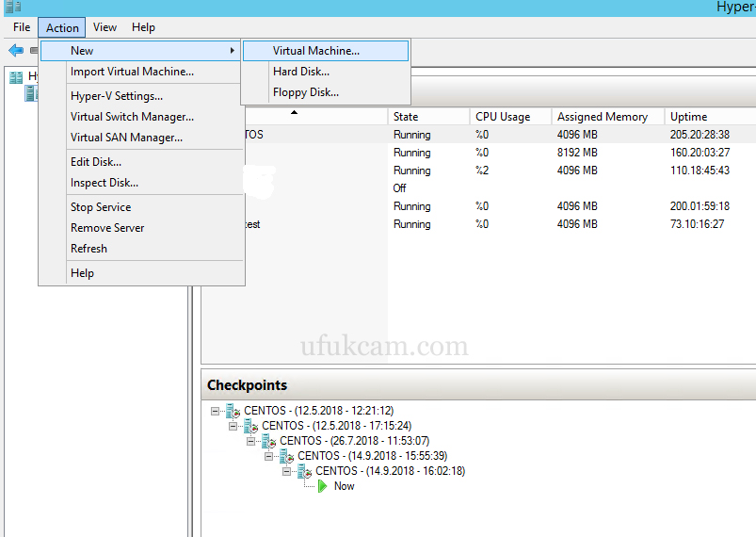
Task: Open Virtual SAN Manager...
Action: (x=142, y=138)
